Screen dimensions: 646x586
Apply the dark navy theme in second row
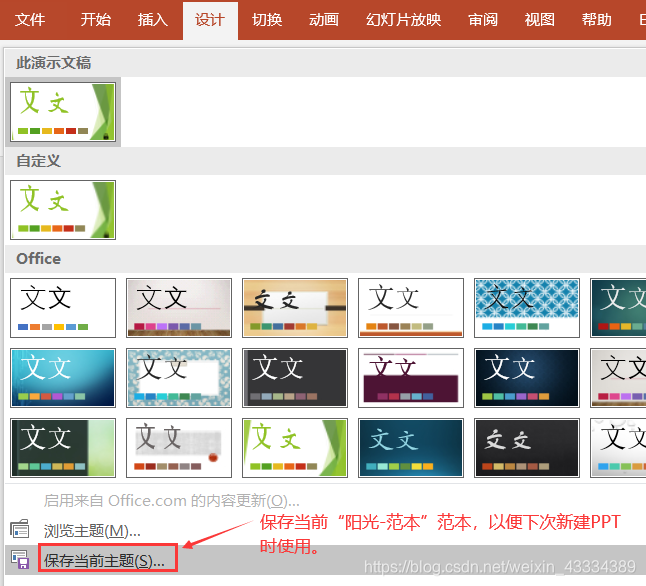coord(527,378)
